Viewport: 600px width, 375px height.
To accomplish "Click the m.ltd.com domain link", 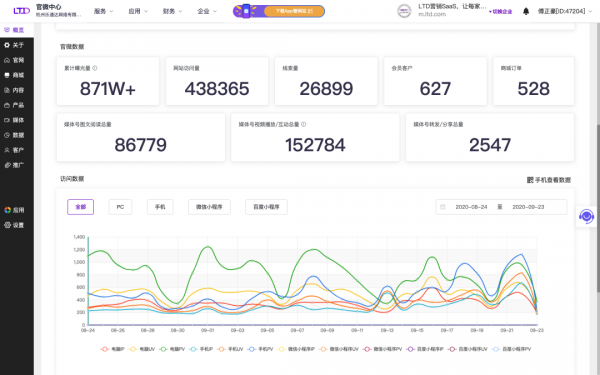I will [432, 14].
